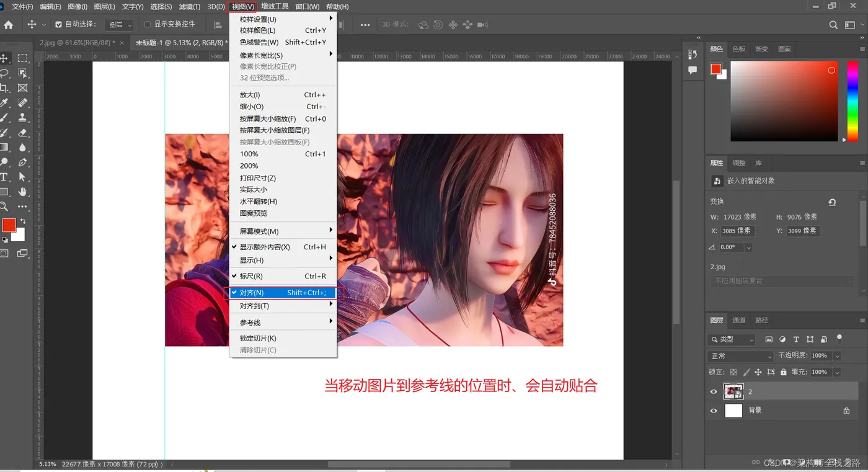Toggle the layer filter on/off switch
Screen dimensions: 868x472
pos(839,339)
